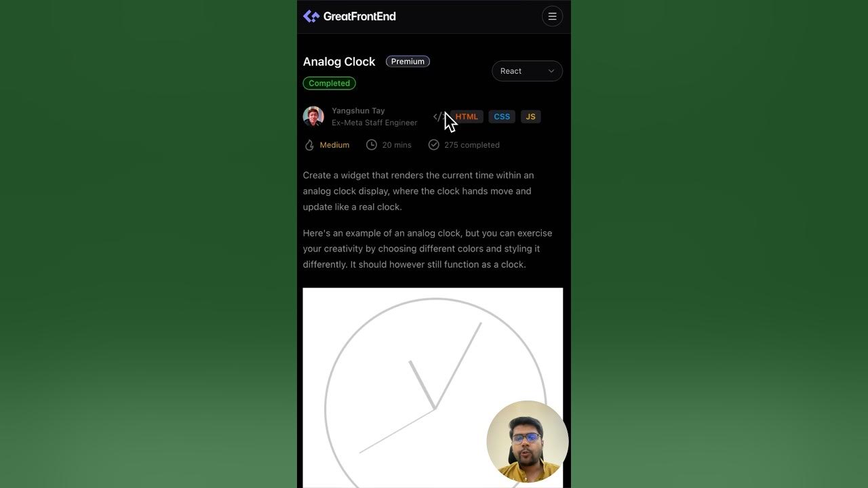Click the presenter's circular webcam bubble

pyautogui.click(x=528, y=441)
